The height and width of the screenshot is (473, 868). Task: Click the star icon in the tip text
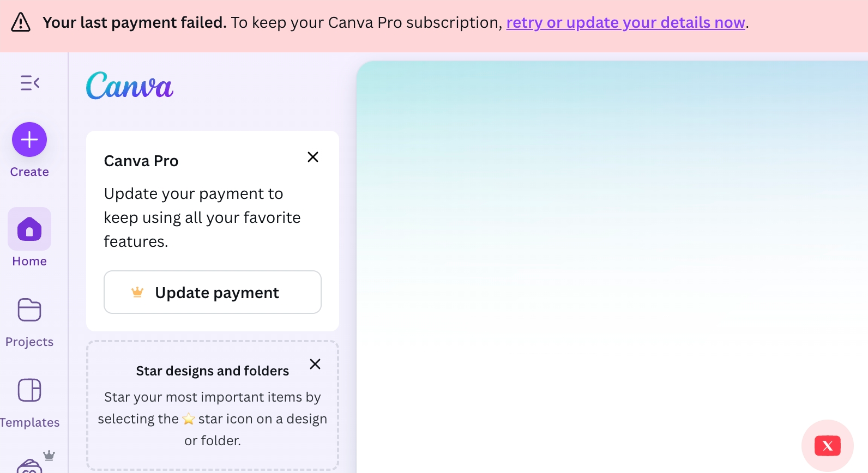point(189,419)
